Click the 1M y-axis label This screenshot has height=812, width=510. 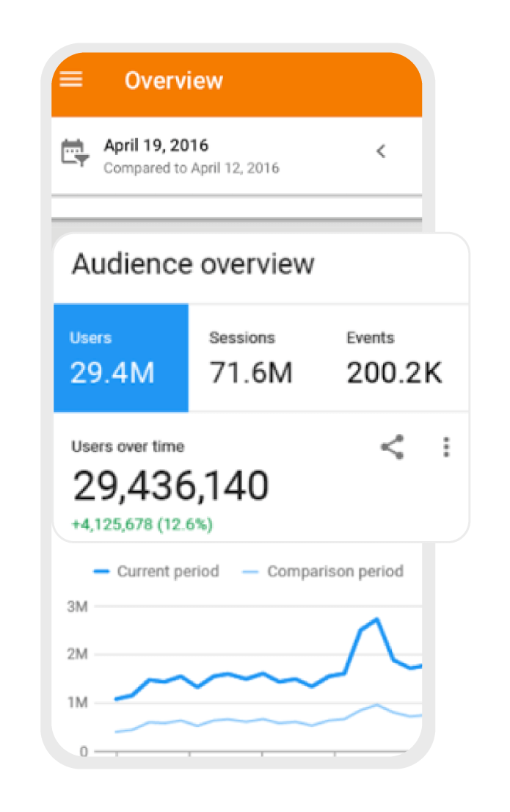77,702
